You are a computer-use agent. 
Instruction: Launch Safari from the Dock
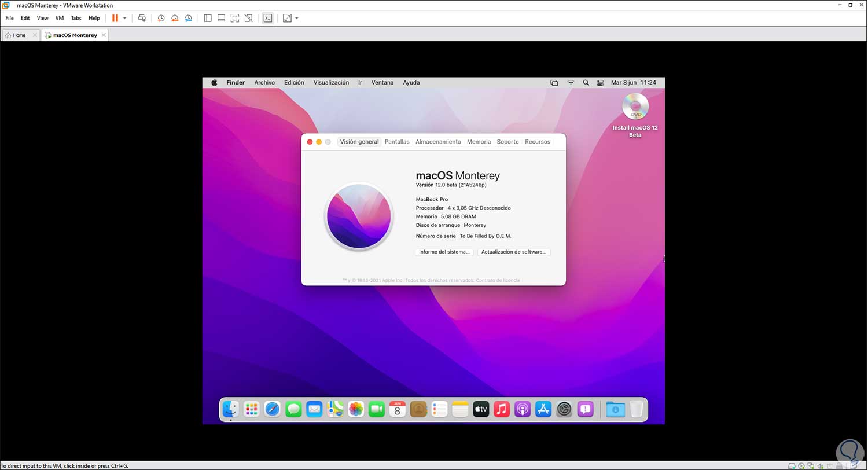(x=273, y=409)
